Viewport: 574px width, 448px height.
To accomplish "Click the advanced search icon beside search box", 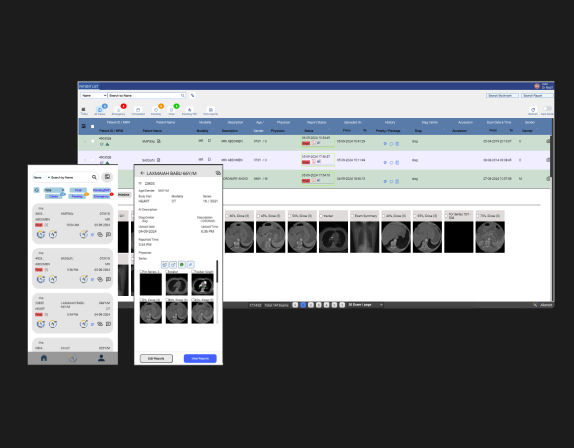I will (192, 96).
